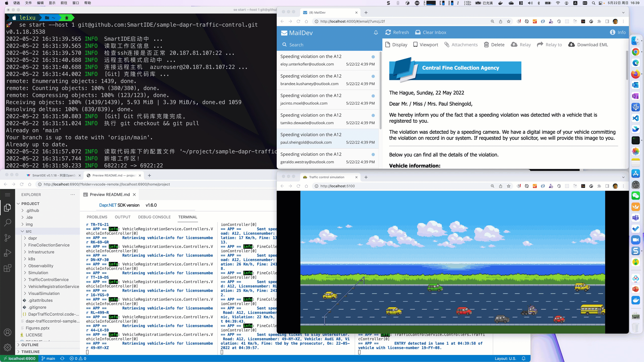Click MailDev notification bell icon
The image size is (644, 362).
point(376,32)
